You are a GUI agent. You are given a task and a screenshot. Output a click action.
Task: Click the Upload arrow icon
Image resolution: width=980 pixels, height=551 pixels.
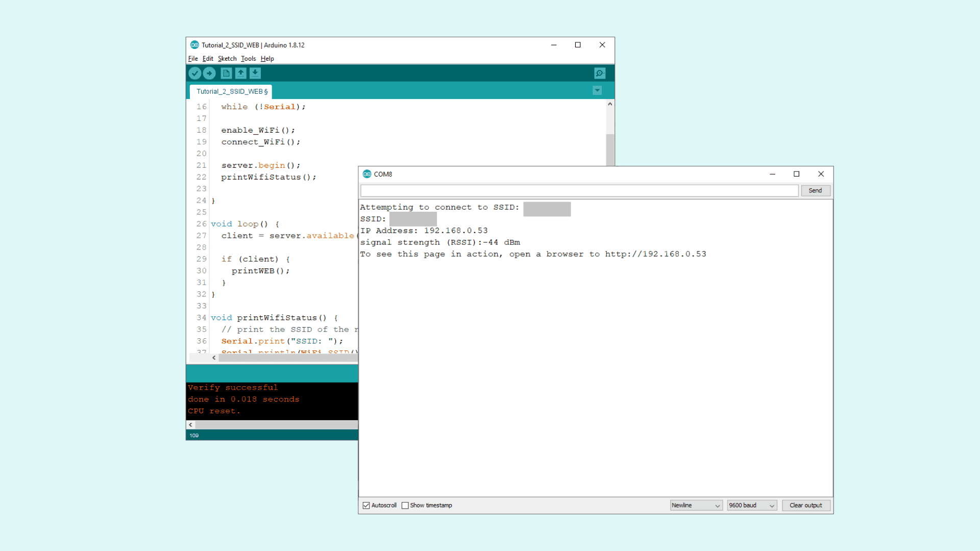click(x=210, y=73)
